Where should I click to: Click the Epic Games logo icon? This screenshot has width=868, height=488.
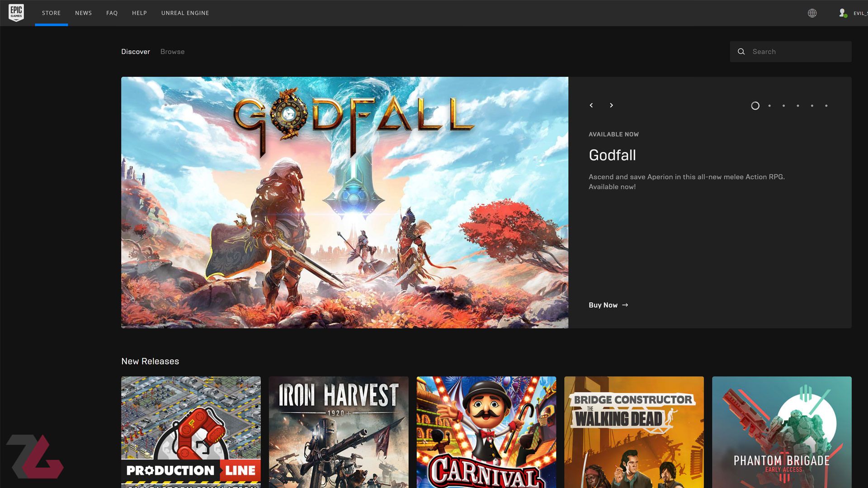coord(16,13)
